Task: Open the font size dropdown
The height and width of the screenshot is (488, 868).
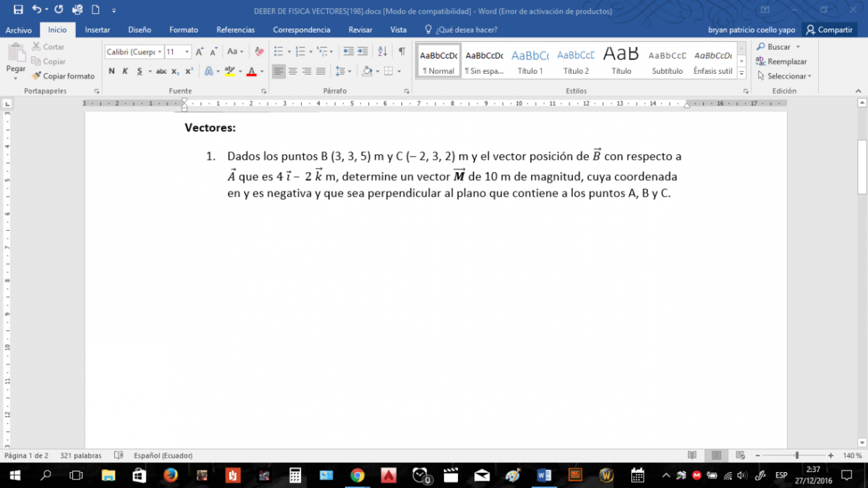Action: pyautogui.click(x=187, y=52)
